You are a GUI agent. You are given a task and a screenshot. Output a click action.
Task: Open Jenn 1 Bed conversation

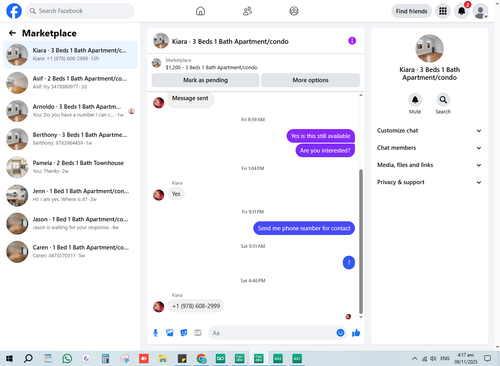(x=70, y=195)
